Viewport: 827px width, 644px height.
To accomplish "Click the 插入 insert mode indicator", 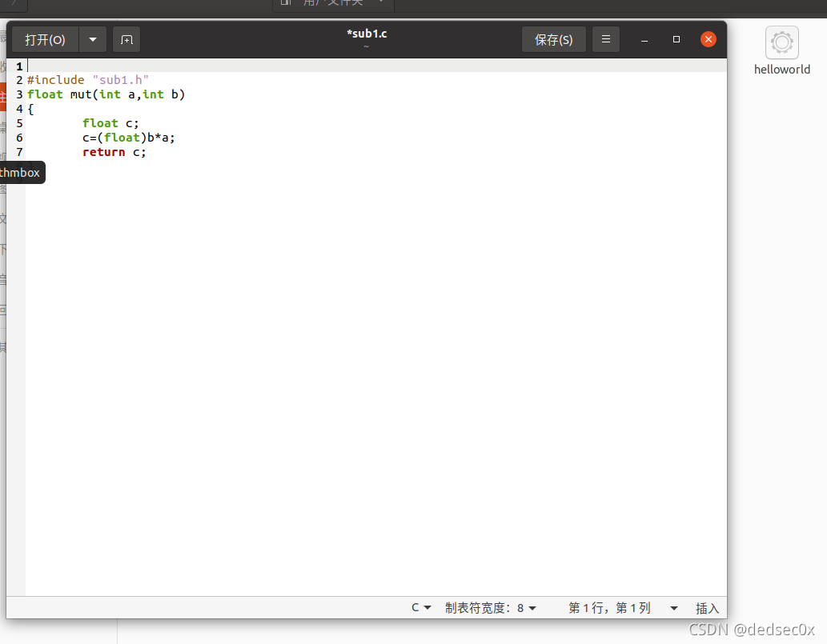I will click(x=707, y=608).
